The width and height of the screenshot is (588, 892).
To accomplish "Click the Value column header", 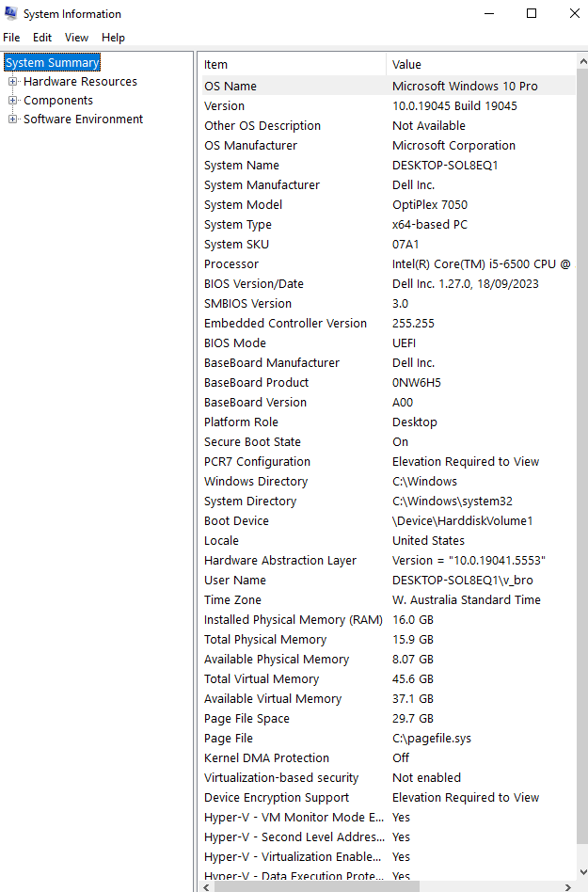I will [x=481, y=64].
